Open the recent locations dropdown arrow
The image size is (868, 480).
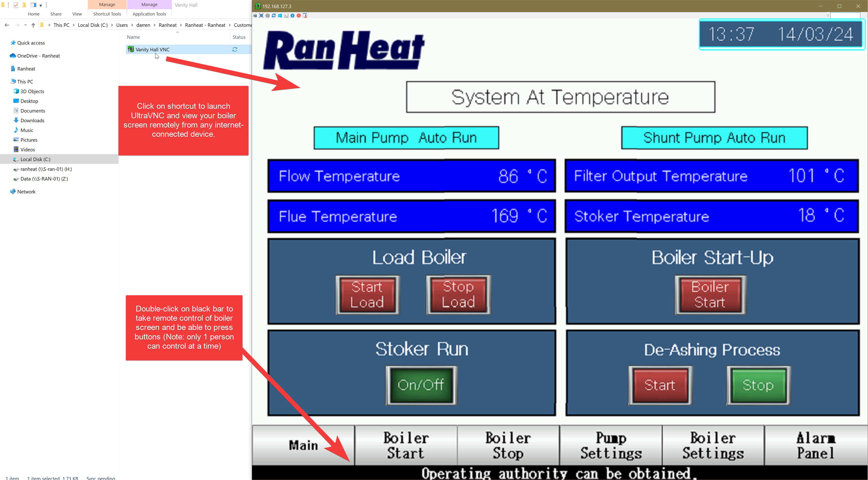[25, 25]
